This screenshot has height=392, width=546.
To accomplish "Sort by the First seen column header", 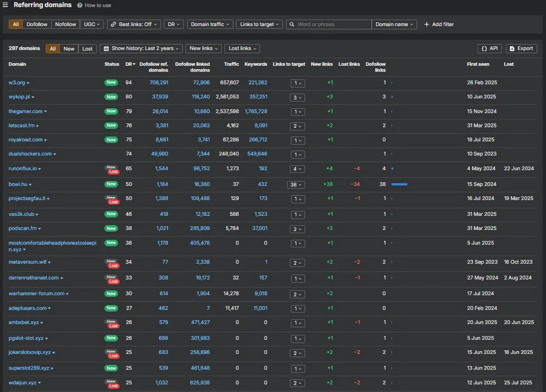I will pos(477,64).
